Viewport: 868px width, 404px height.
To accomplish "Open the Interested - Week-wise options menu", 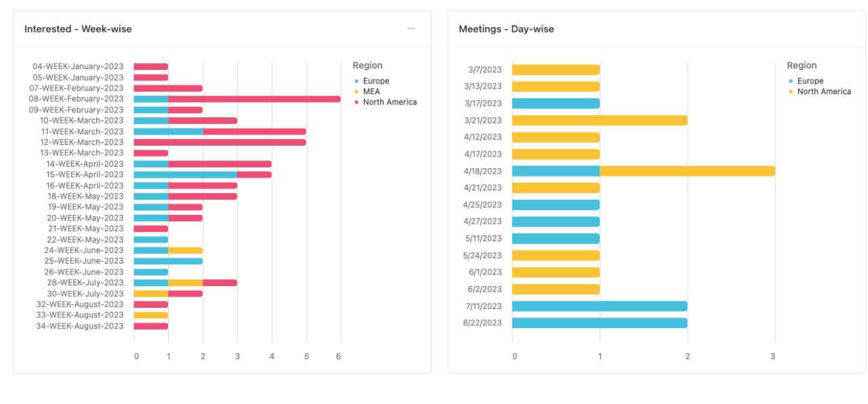I will (411, 28).
